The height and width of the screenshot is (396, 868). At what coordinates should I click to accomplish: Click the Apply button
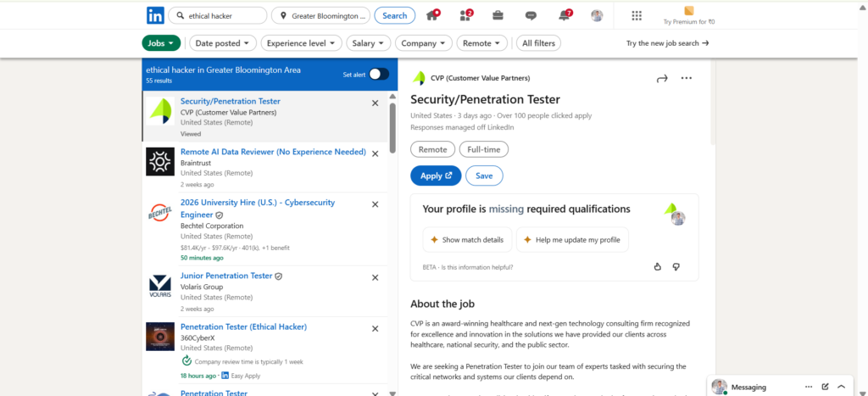[436, 176]
